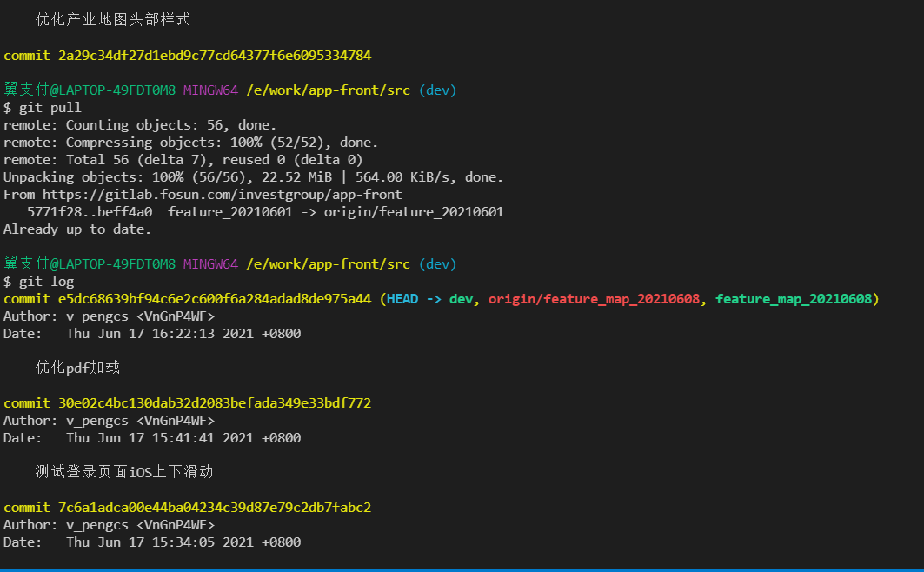Screen dimensions: 924x572
Task: Click '翼支付@LAPTOP-49FDT0M8' in the git log prompt
Action: 90,263
